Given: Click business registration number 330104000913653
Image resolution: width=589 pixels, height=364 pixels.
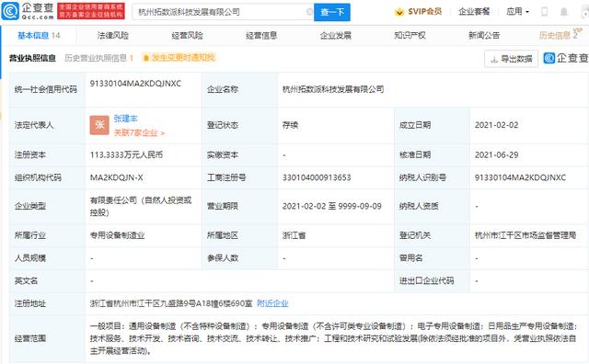Looking at the screenshot, I should pos(317,177).
